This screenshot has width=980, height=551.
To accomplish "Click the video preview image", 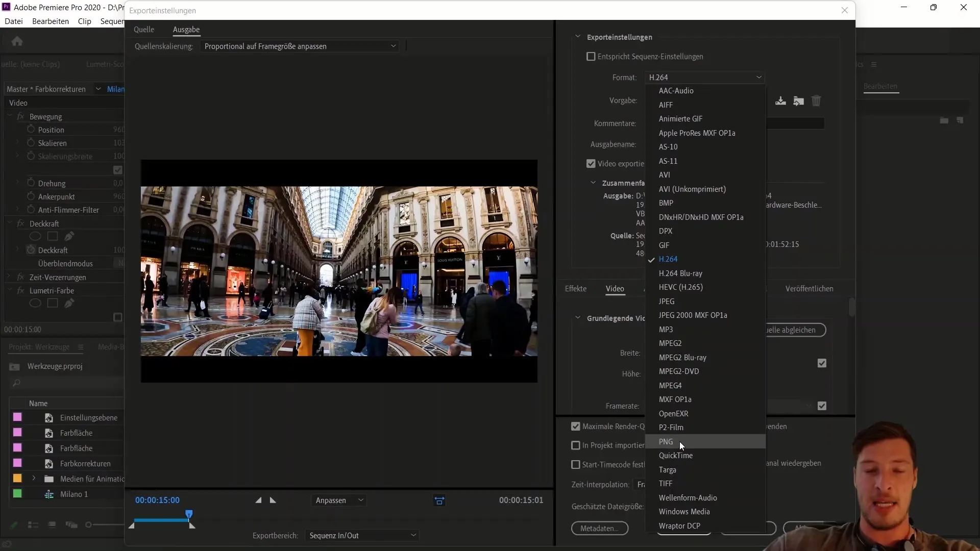I will point(339,271).
